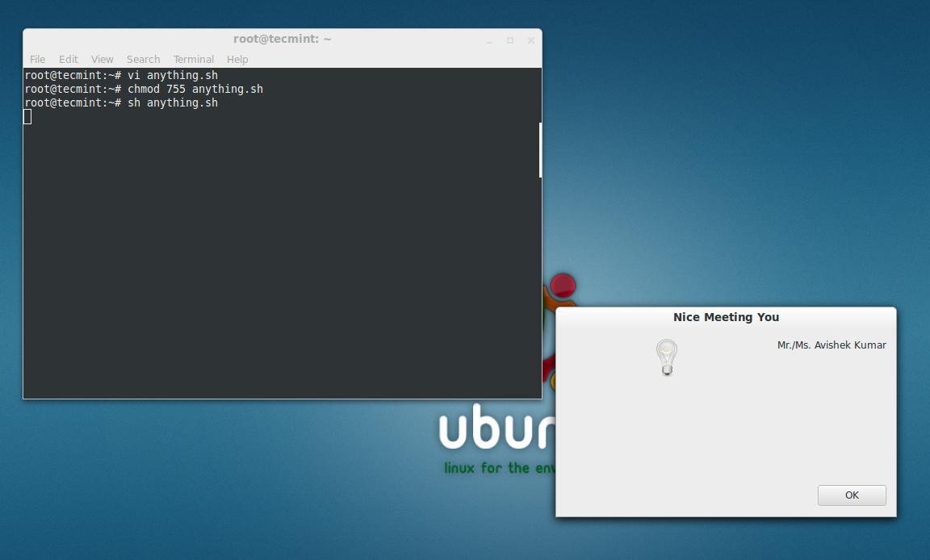Minimize the terminal window

[489, 41]
